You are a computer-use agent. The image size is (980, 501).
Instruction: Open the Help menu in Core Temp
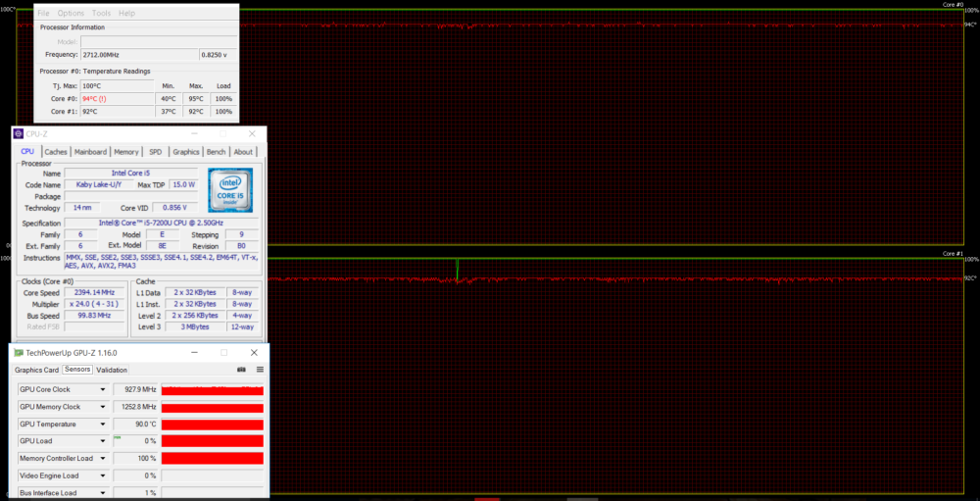[x=126, y=13]
